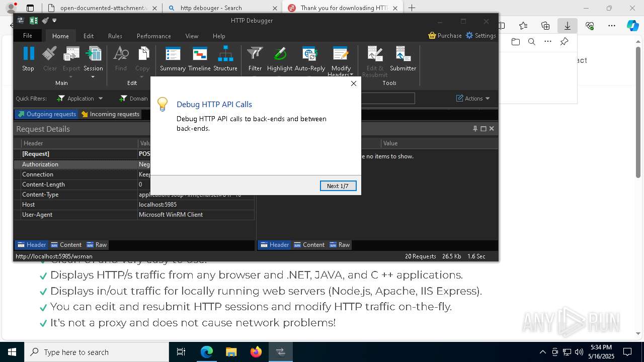Screen dimensions: 644x362
Task: Open HTTP Debugger Settings
Action: pyautogui.click(x=480, y=35)
